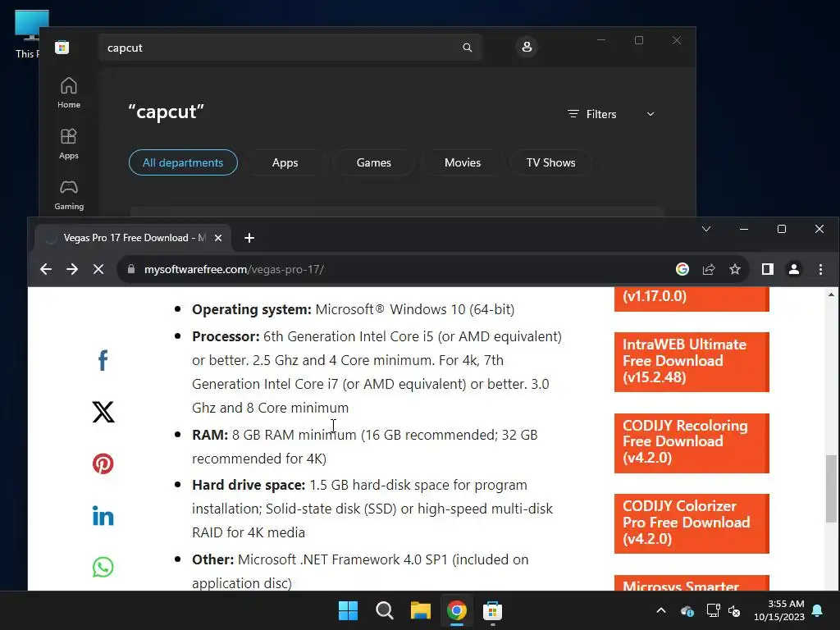
Task: Click the Google icon in address bar
Action: 682,269
